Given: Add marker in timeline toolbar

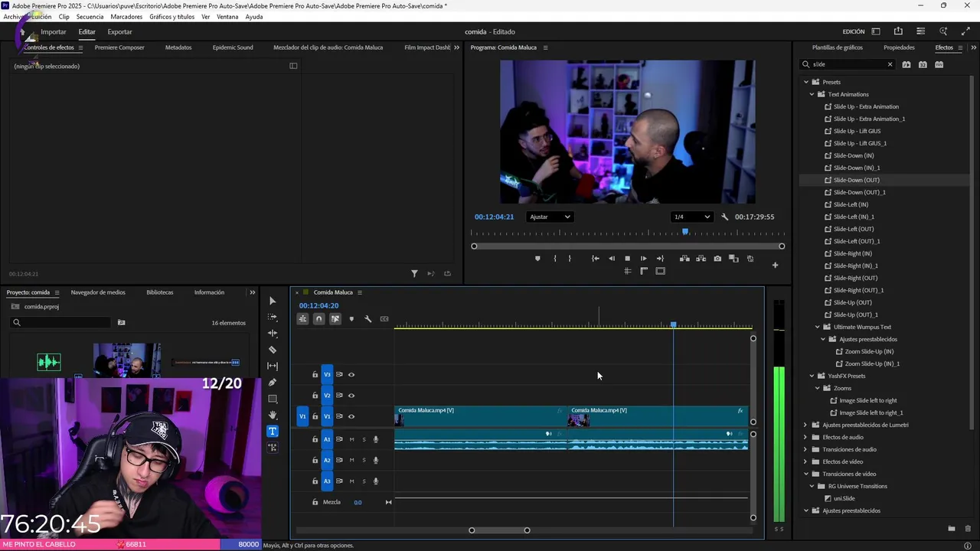Looking at the screenshot, I should click(x=351, y=319).
